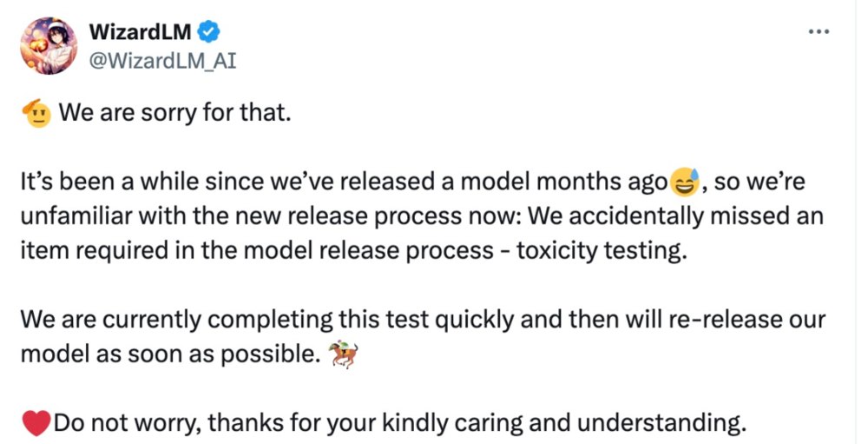Open the @WizardLM_AI handle link

tap(163, 61)
